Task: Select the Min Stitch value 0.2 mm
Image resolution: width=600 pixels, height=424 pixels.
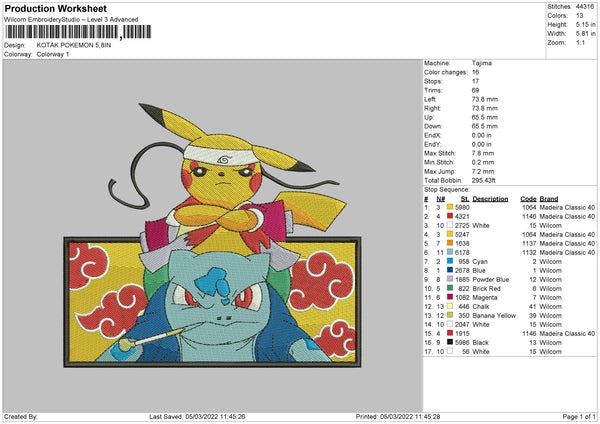Action: [483, 162]
